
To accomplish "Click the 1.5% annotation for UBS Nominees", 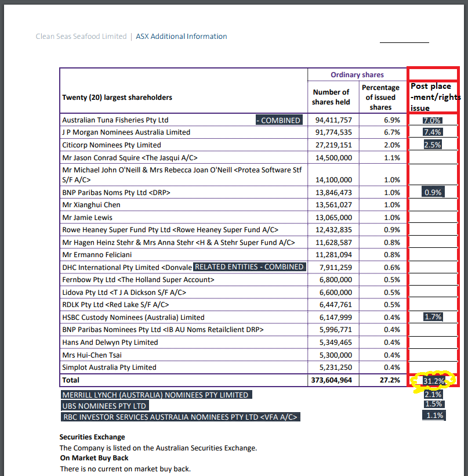I will (434, 404).
